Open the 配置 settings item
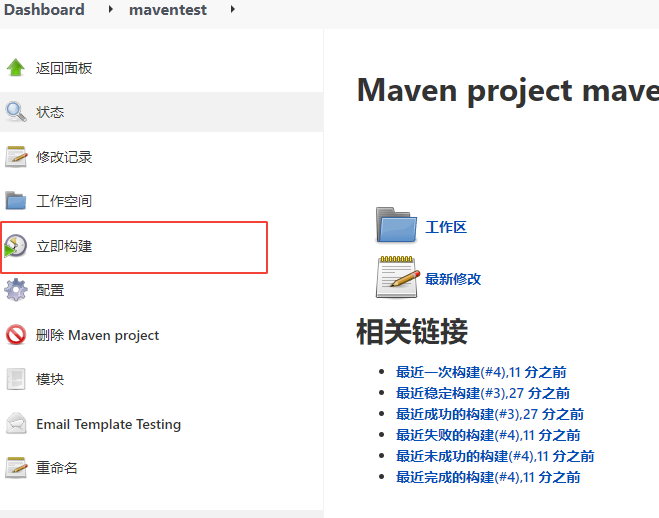659x518 pixels. (x=50, y=290)
